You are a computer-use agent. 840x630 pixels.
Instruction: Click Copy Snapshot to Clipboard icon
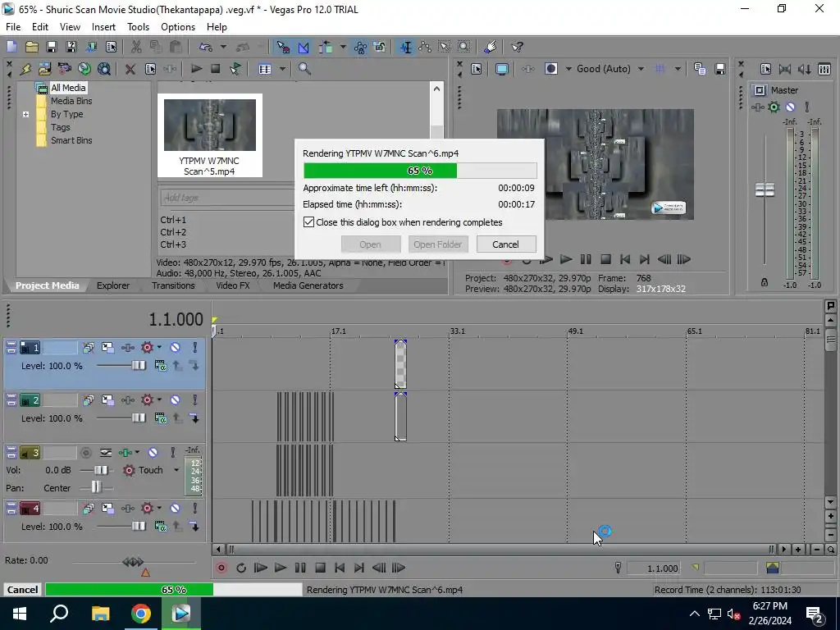click(700, 69)
